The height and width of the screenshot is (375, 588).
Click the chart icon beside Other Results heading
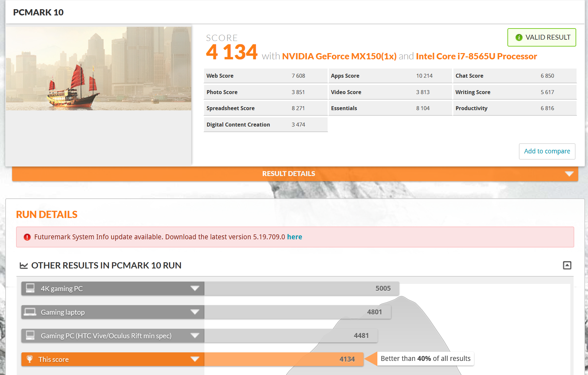(24, 266)
